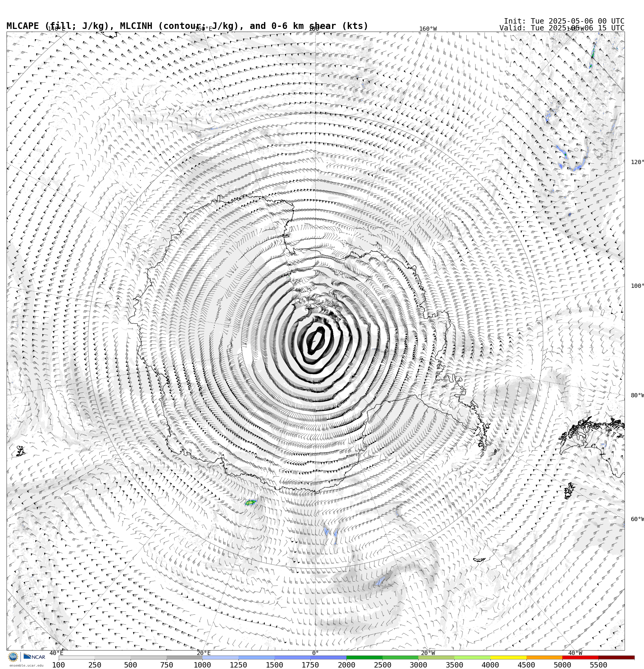644x669 pixels.
Task: Click the NCAR logo
Action: (34, 657)
